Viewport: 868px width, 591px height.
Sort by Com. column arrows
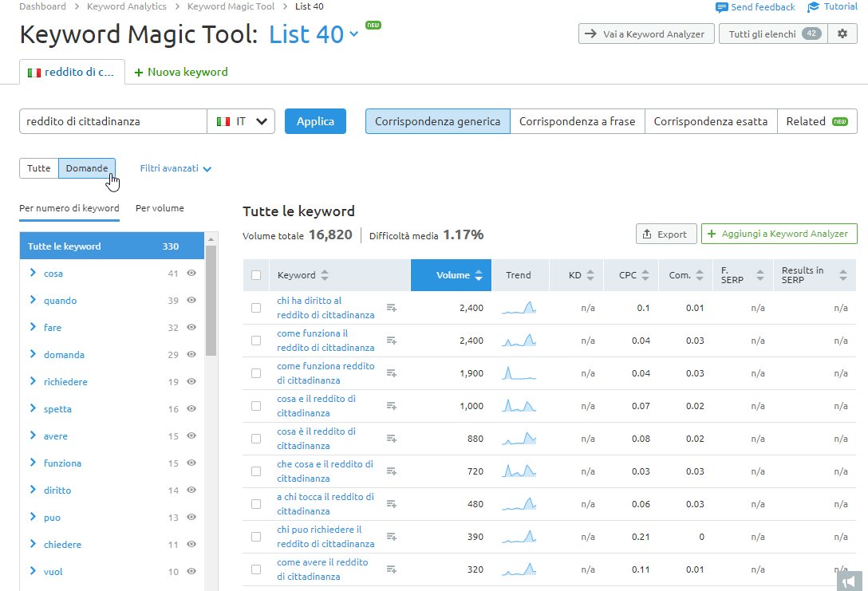pyautogui.click(x=700, y=275)
